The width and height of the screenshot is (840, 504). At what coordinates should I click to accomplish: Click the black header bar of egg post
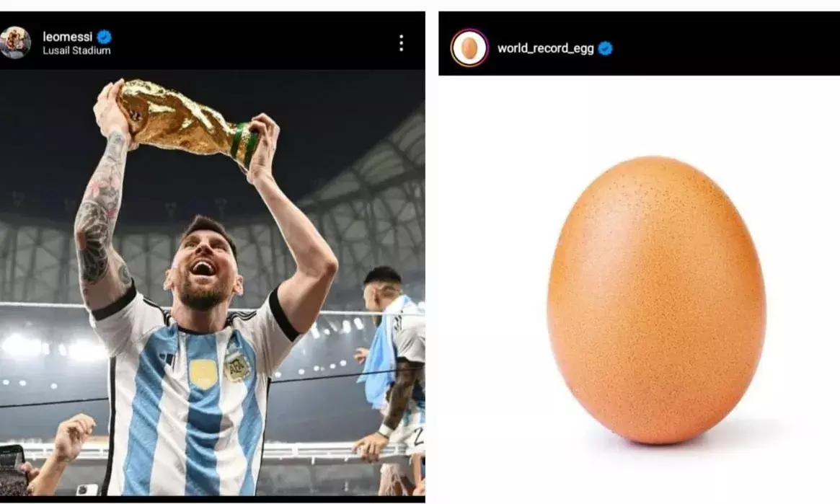click(x=639, y=43)
